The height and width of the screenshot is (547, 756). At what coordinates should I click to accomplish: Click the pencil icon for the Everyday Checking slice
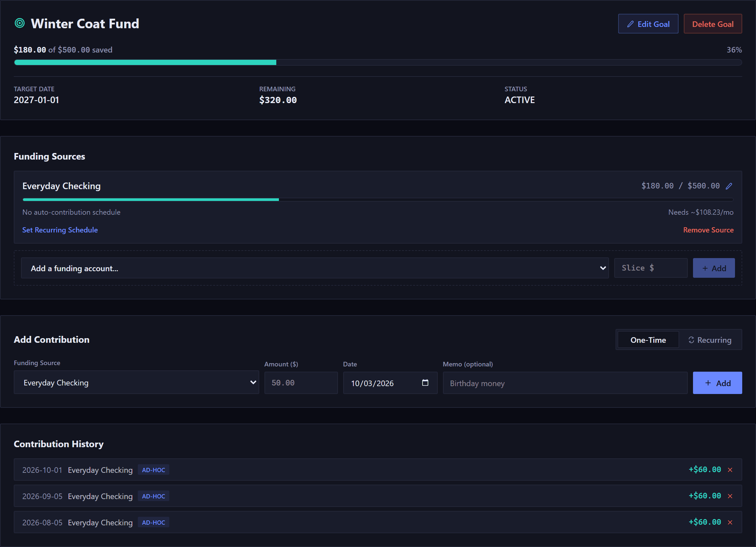coord(729,186)
